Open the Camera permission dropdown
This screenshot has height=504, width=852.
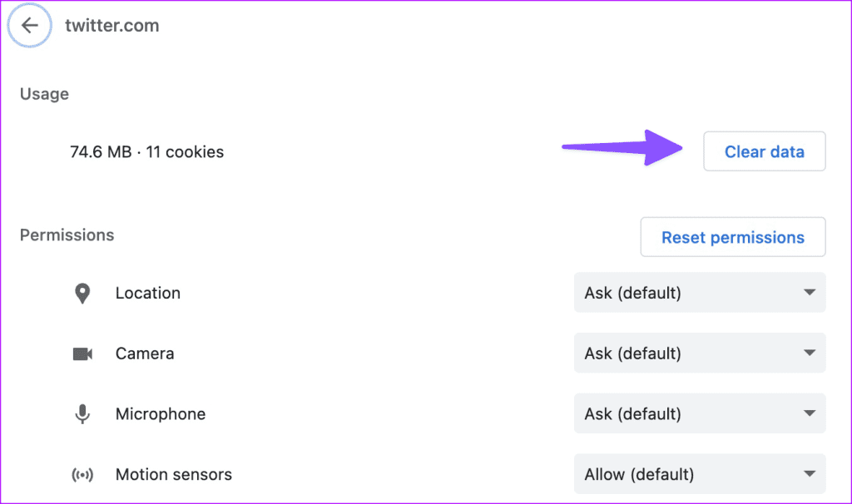coord(700,353)
